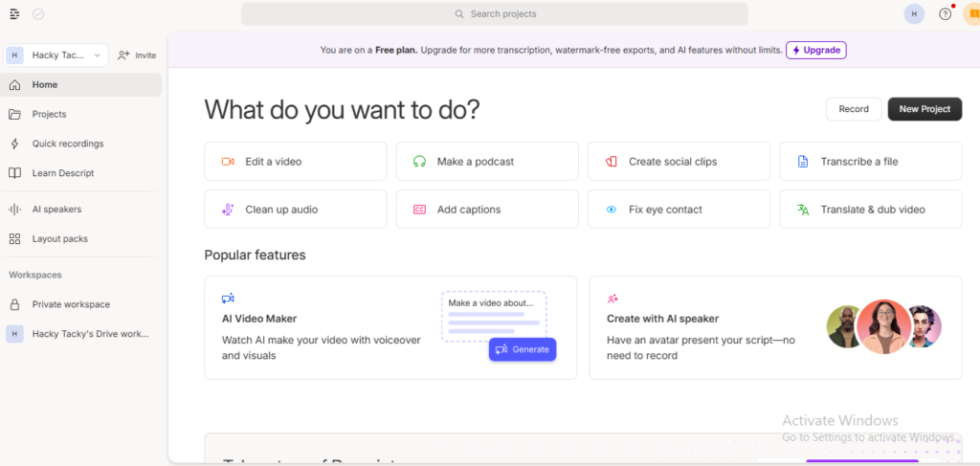Image resolution: width=980 pixels, height=466 pixels.
Task: Go to Home in sidebar
Action: coord(81,85)
